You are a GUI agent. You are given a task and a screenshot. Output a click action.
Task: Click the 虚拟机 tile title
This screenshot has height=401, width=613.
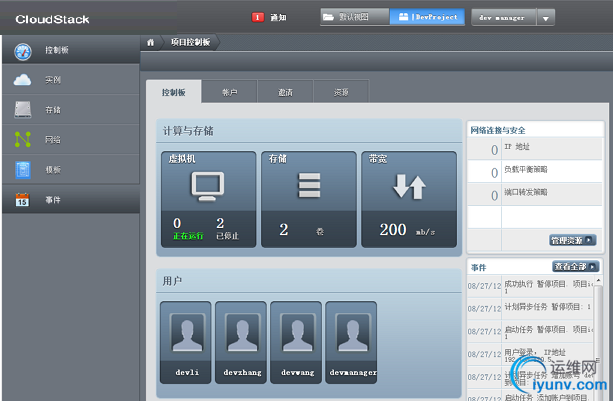182,159
